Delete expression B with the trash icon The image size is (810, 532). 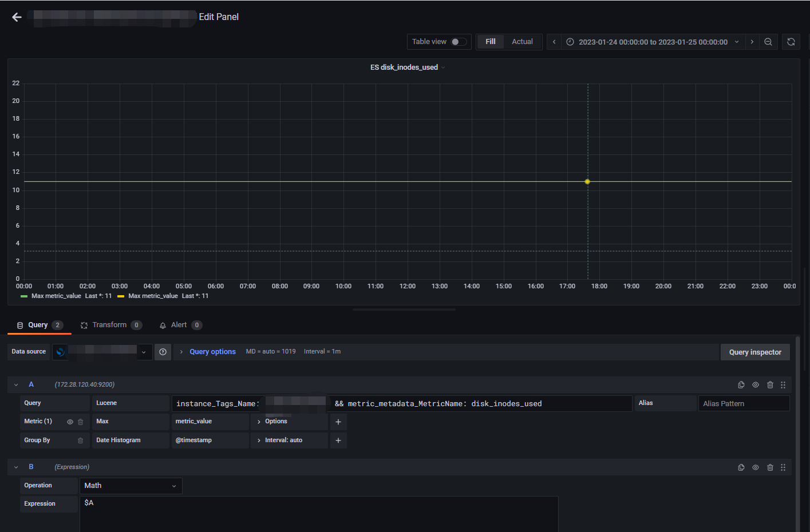pos(770,467)
